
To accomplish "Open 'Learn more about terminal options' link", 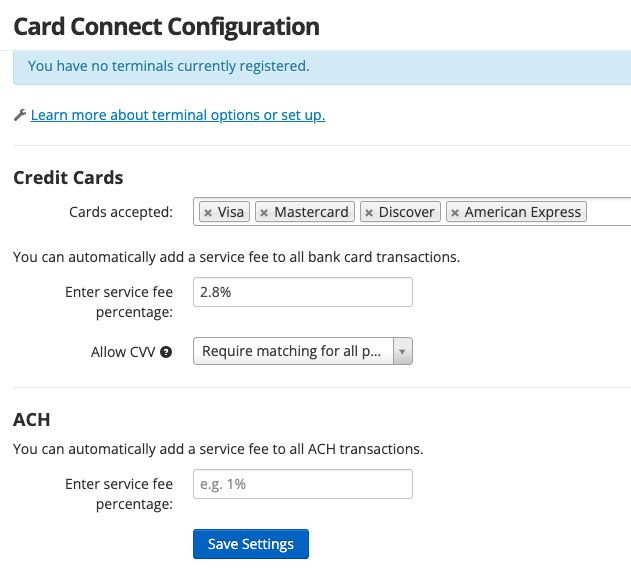I will (178, 115).
